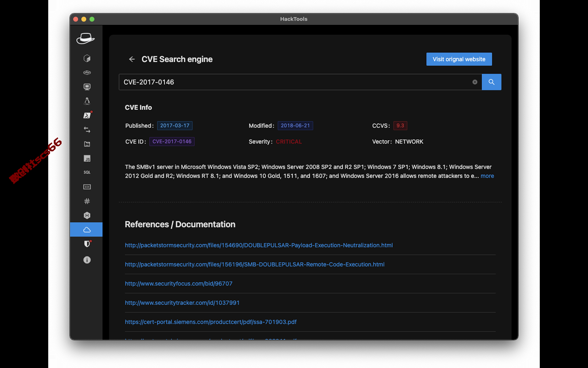Click the CVE Search engine heading
Screen dimensions: 588x368
pos(177,59)
